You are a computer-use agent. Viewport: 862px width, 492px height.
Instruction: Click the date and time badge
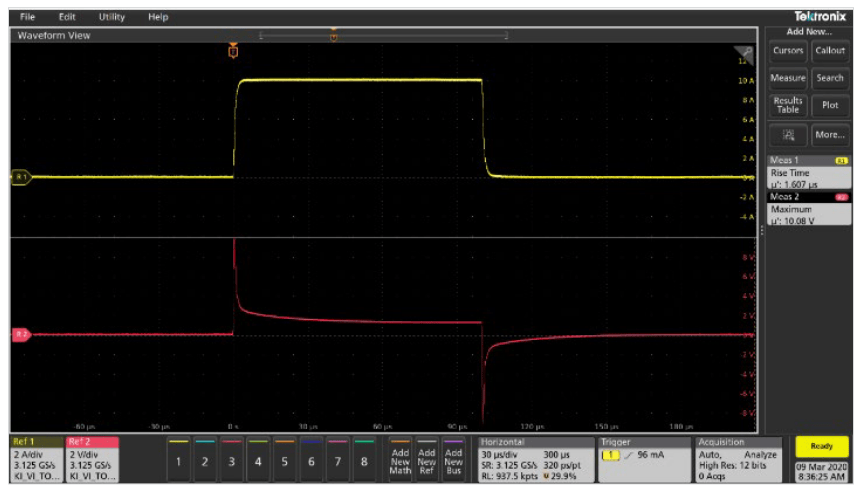[821, 472]
